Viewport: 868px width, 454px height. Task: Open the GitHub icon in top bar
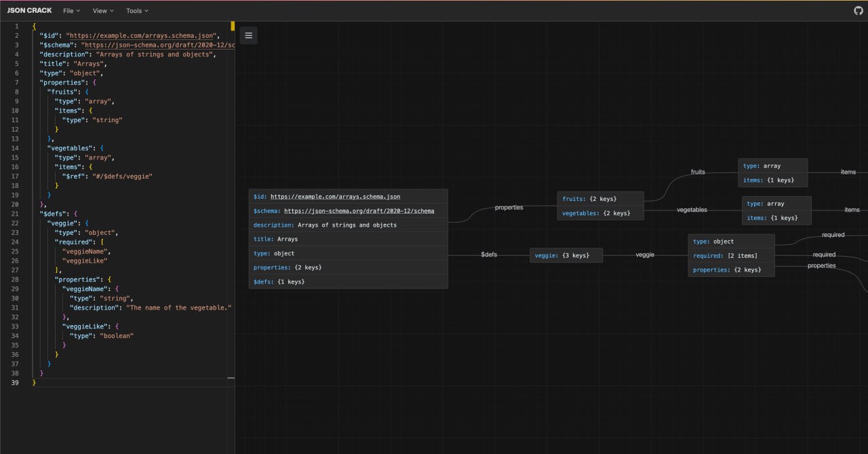(858, 11)
